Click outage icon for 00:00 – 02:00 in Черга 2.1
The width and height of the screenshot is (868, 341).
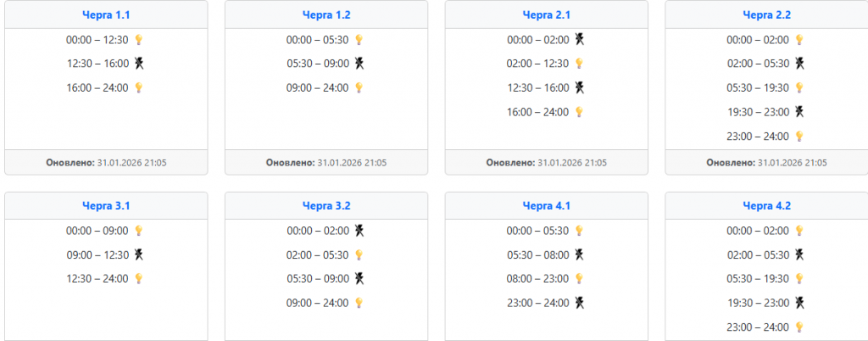pyautogui.click(x=580, y=39)
